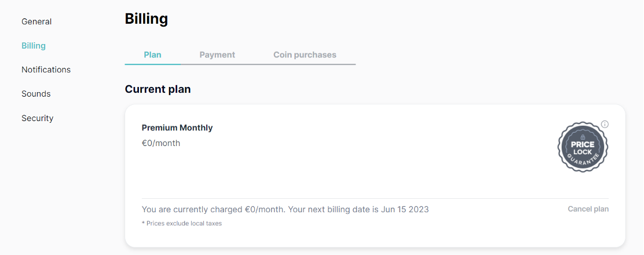644x255 pixels.
Task: Click the teal underline beneath the Plan tab
Action: [x=152, y=64]
